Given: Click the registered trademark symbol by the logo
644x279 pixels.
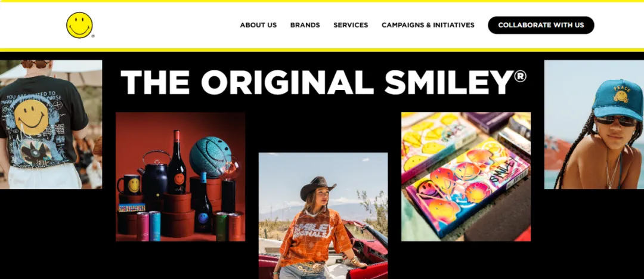Looking at the screenshot, I should click(x=93, y=36).
